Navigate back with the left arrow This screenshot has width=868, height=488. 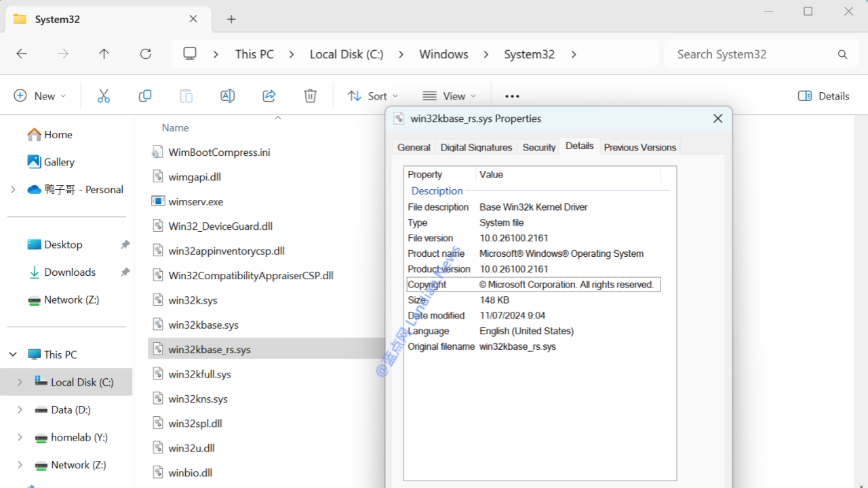(x=22, y=54)
